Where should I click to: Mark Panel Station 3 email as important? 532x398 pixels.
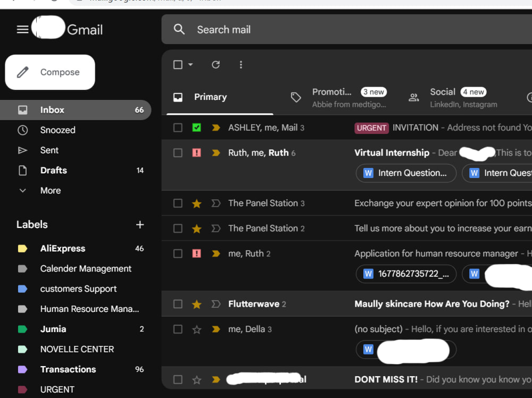click(x=216, y=203)
